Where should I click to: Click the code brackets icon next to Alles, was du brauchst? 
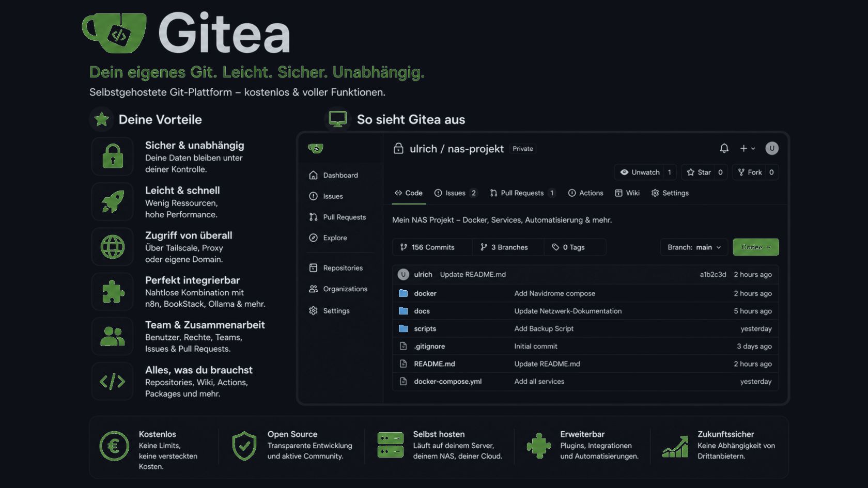[x=113, y=381]
